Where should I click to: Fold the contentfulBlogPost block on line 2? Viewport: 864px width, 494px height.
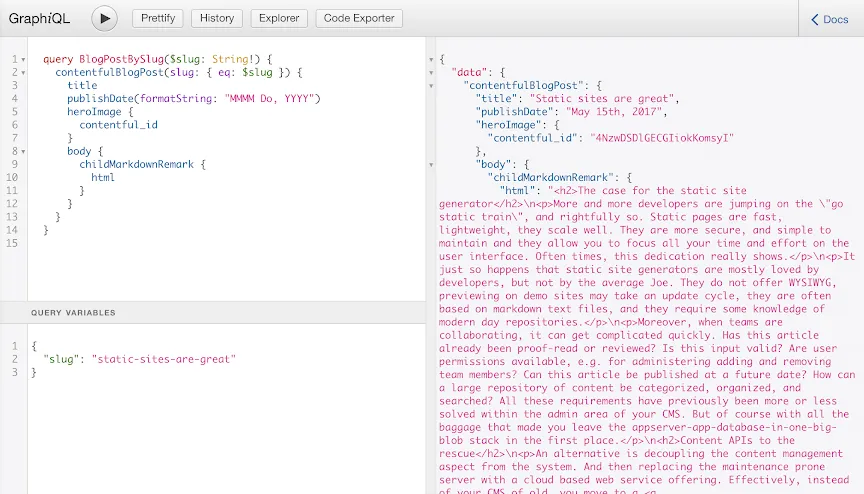(x=22, y=73)
